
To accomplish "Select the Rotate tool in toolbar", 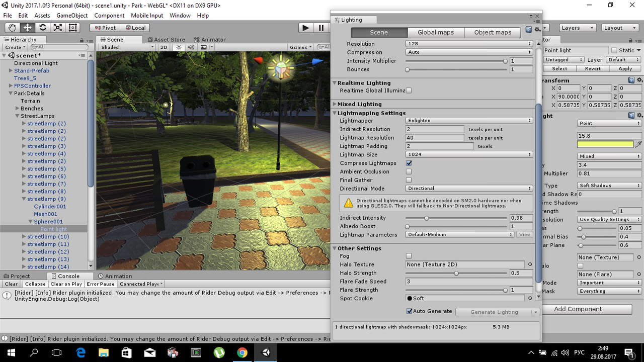I will [x=43, y=28].
